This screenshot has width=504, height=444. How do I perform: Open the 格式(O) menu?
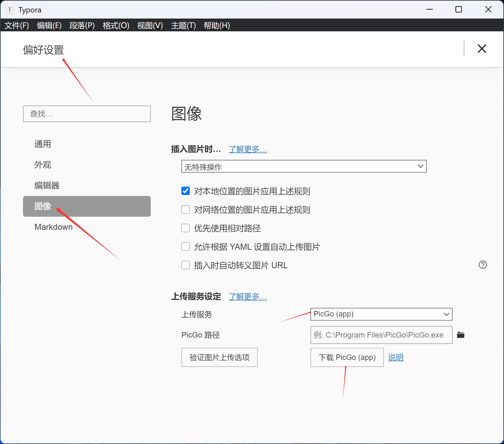click(x=116, y=25)
